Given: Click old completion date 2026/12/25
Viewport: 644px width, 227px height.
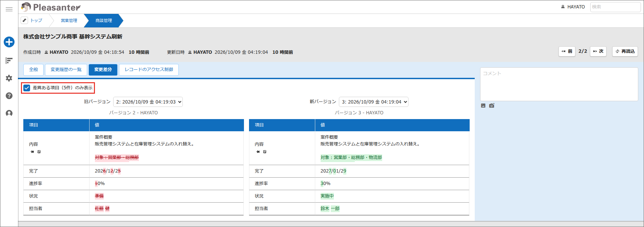Looking at the screenshot, I should [x=108, y=171].
